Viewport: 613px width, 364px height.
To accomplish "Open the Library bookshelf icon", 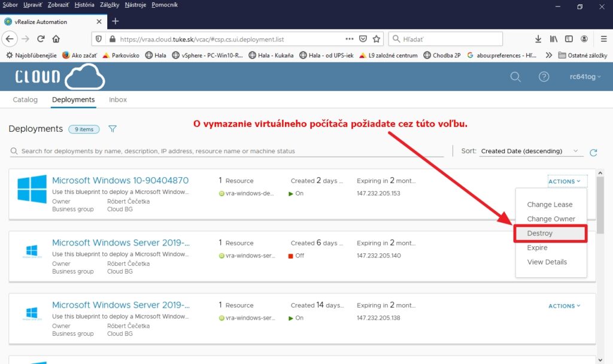I will pos(554,39).
